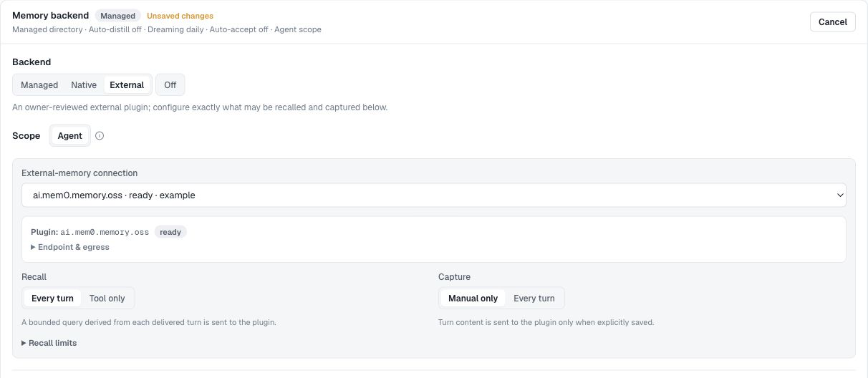This screenshot has width=868, height=378.
Task: Open the External-memory connection dropdown
Action: [434, 195]
